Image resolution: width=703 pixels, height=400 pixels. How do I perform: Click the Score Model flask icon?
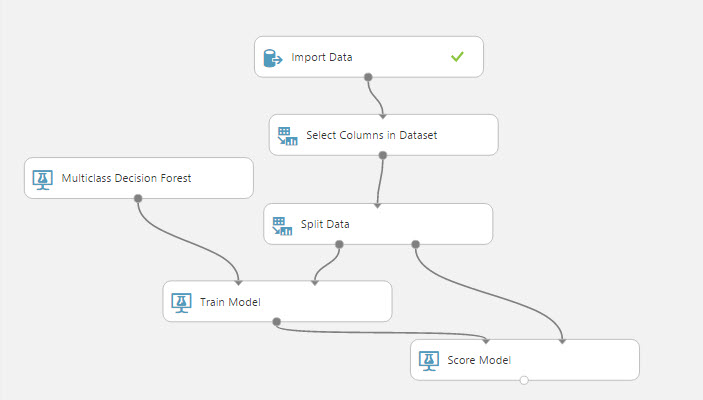428,360
